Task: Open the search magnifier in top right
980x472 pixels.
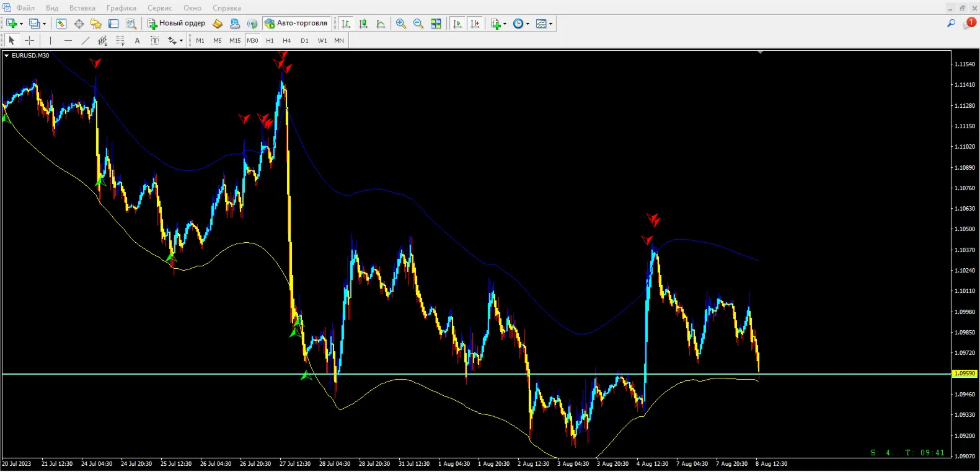Action: click(x=951, y=24)
